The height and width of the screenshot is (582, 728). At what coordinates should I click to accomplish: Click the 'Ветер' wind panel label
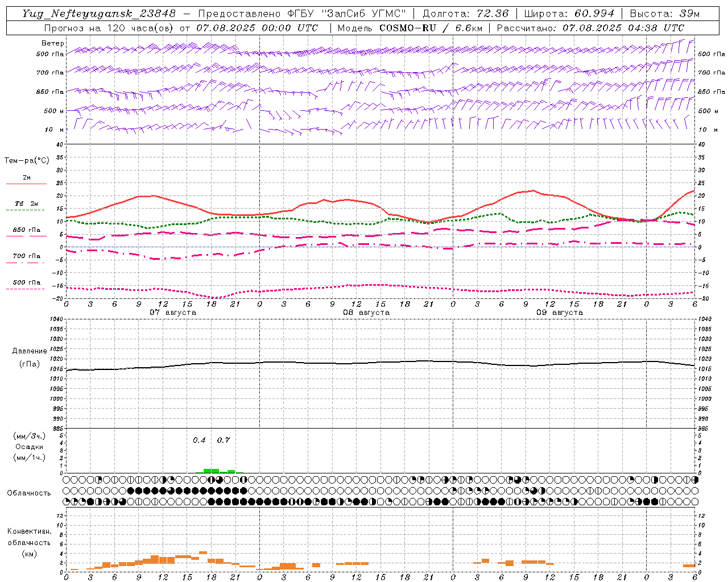point(53,43)
